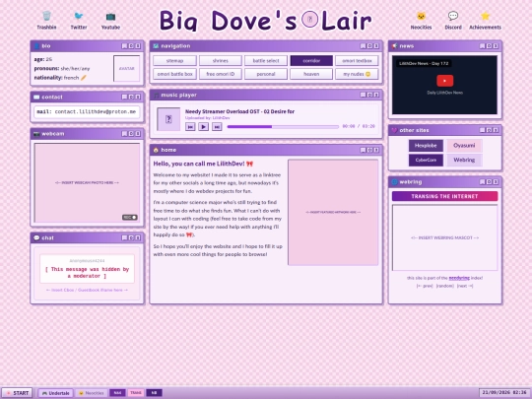The image size is (532, 399).
Task: Click the webcam photo placeholder
Action: click(x=87, y=183)
